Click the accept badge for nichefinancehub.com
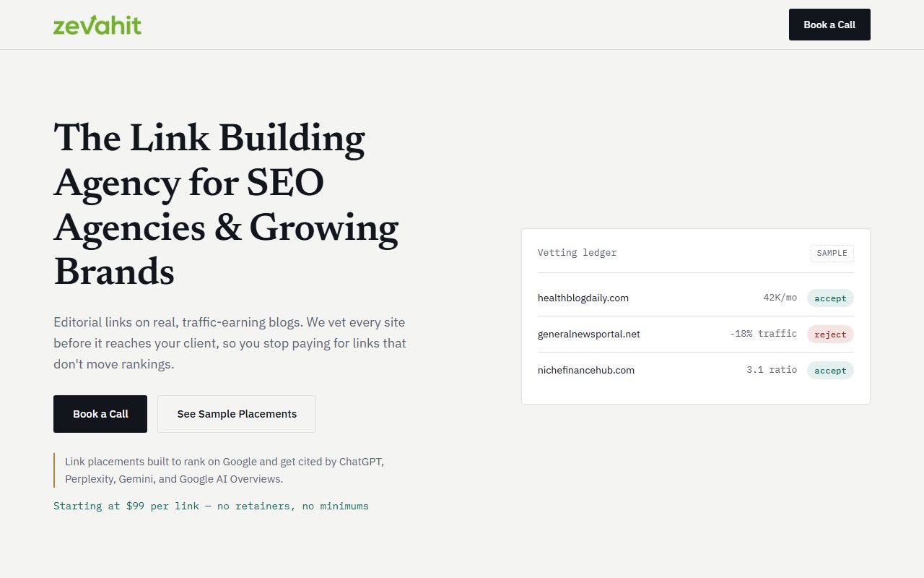924x578 pixels. (x=830, y=371)
